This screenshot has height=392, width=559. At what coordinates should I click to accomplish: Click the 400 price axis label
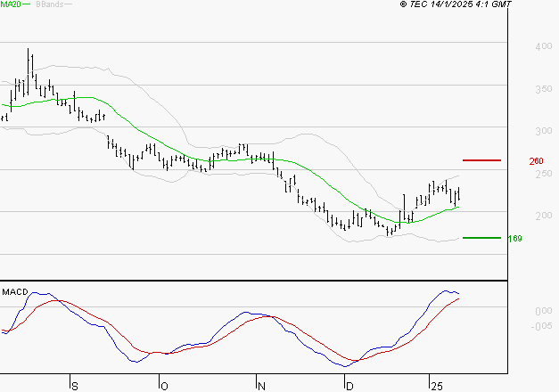click(544, 46)
